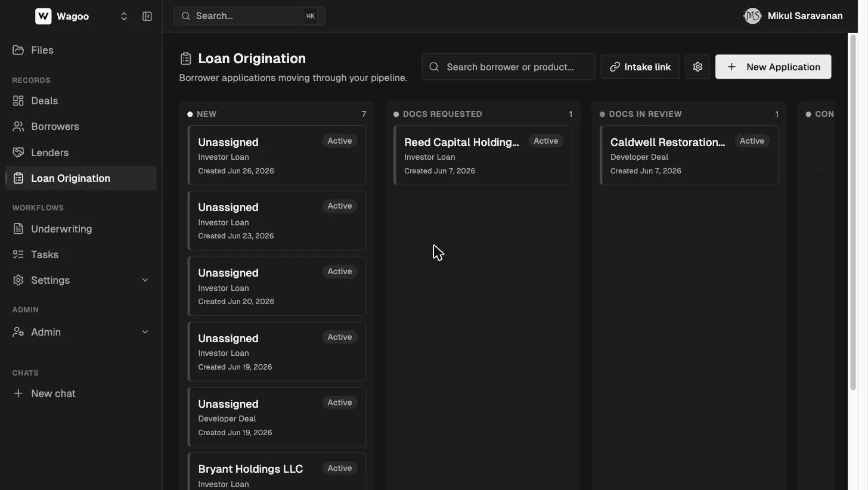Viewport: 868px width, 490px height.
Task: Click the magnifier icon in the global search
Action: (186, 16)
